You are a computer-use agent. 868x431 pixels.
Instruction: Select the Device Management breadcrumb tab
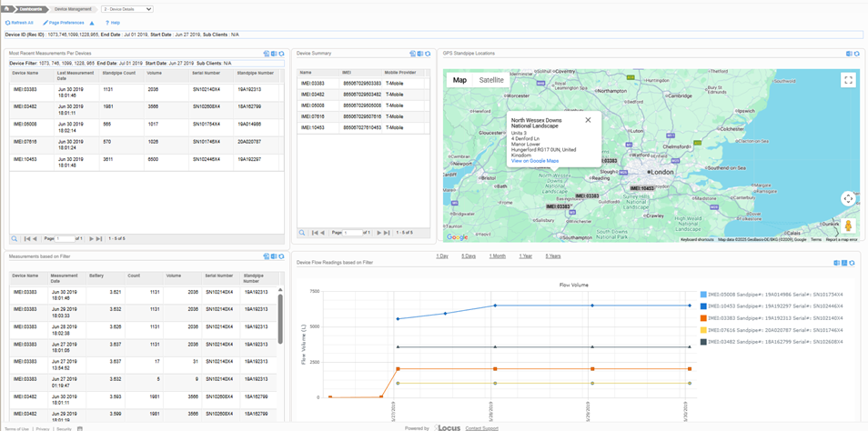pyautogui.click(x=73, y=9)
